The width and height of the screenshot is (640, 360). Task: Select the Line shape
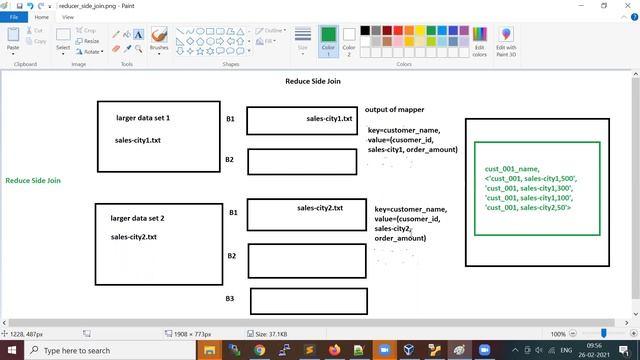click(x=180, y=31)
